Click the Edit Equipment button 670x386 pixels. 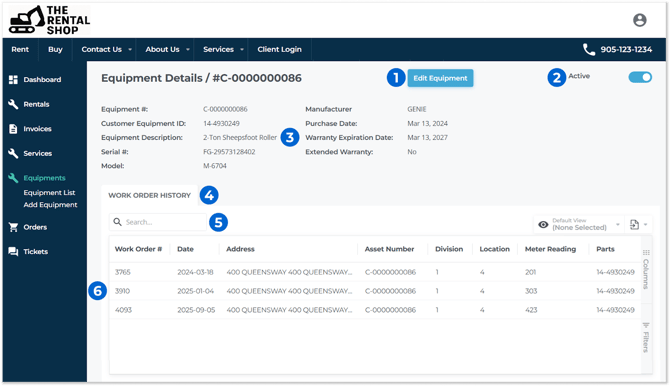pos(440,78)
